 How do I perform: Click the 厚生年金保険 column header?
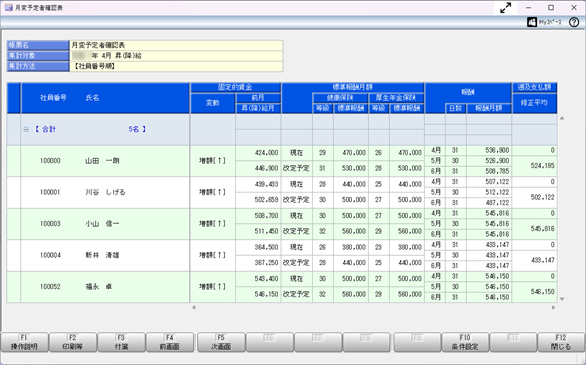[396, 98]
